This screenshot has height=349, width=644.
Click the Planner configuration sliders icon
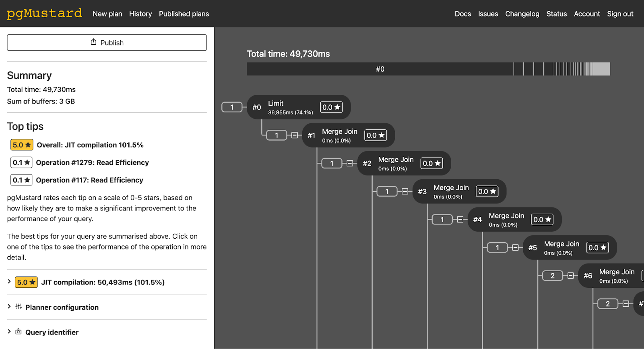19,307
